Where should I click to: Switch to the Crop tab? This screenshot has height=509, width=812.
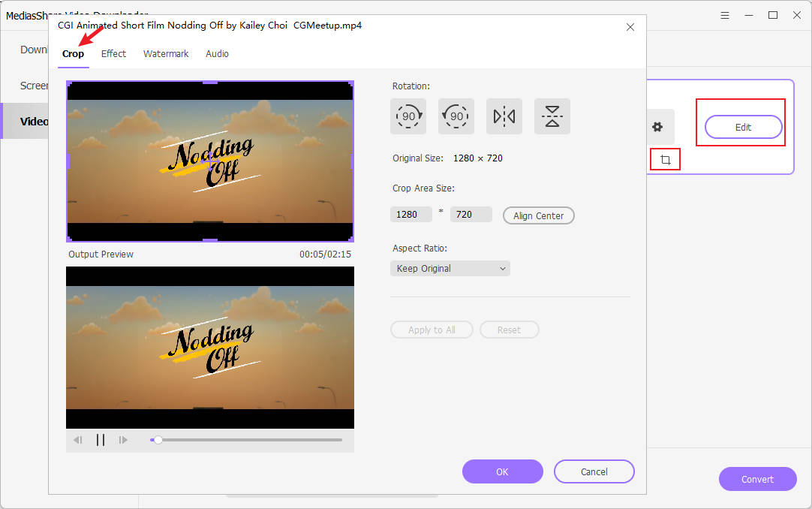[x=73, y=54]
